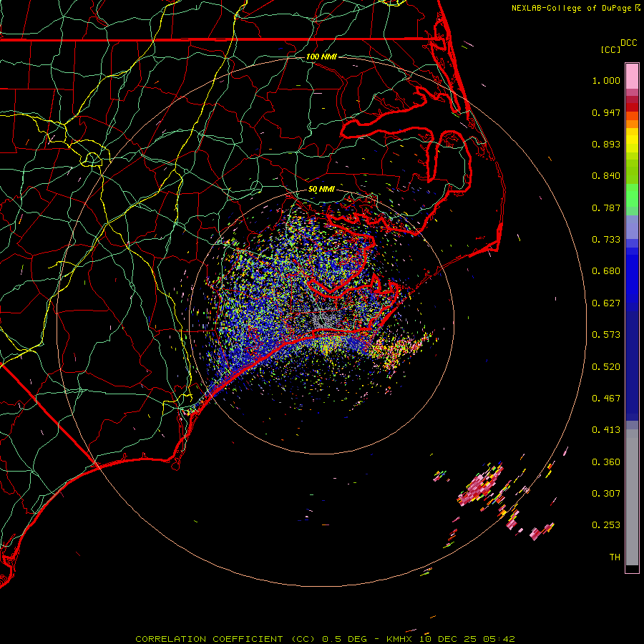Select the 0.680 legend value
The width and height of the screenshot is (644, 644).
[606, 271]
